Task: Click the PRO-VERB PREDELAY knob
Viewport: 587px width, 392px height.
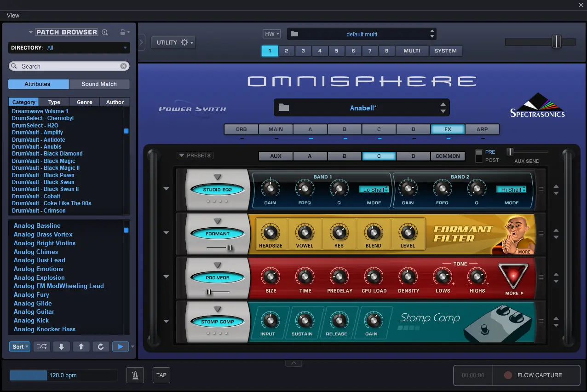Action: pos(339,277)
